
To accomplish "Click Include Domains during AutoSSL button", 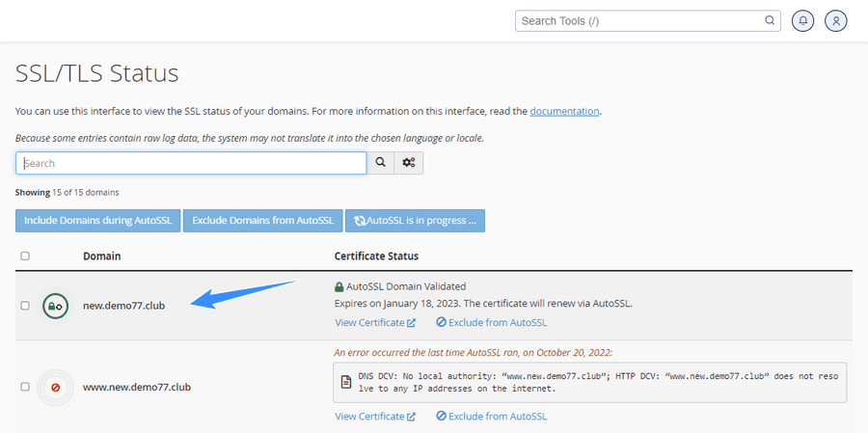I will (x=96, y=221).
